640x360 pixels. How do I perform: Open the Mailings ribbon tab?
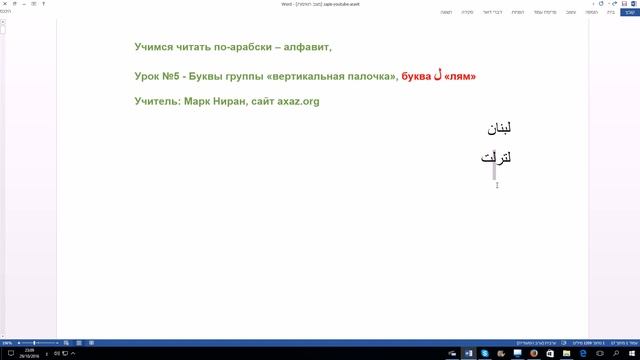(x=492, y=12)
